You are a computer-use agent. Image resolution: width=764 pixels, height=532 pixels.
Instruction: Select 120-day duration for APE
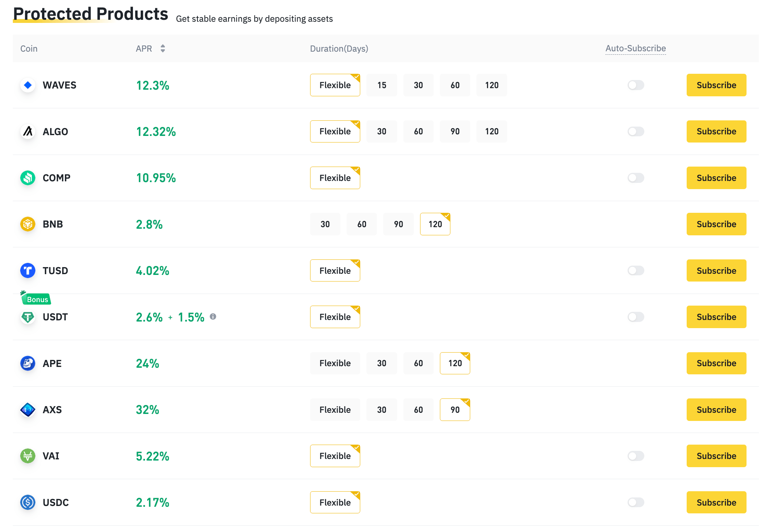point(455,363)
